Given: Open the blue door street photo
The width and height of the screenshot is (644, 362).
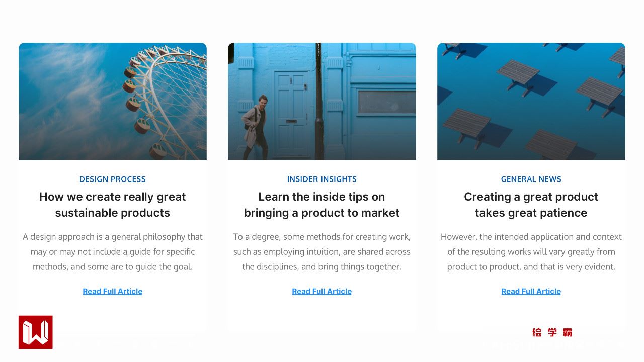Looking at the screenshot, I should pos(322,102).
